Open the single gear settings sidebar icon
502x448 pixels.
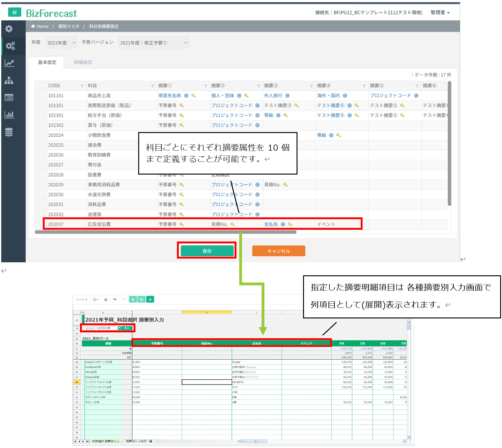(9, 29)
